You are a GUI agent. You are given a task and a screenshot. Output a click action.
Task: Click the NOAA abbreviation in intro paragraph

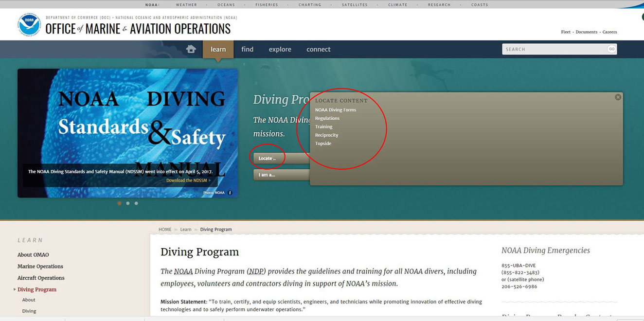coord(183,271)
